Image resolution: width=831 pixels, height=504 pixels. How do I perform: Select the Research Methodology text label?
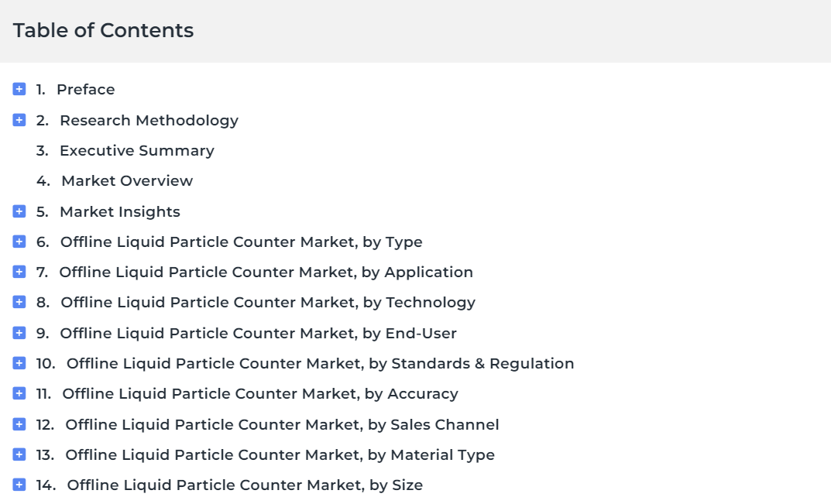149,121
